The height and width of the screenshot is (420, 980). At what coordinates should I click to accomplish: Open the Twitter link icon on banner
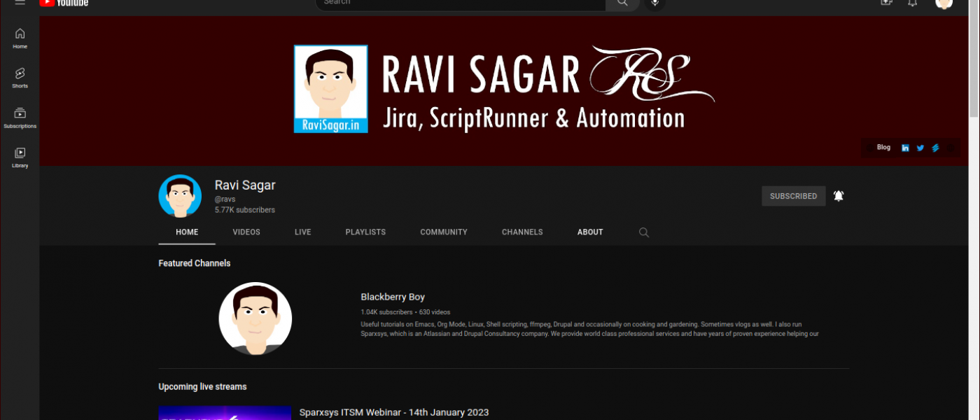tap(920, 148)
